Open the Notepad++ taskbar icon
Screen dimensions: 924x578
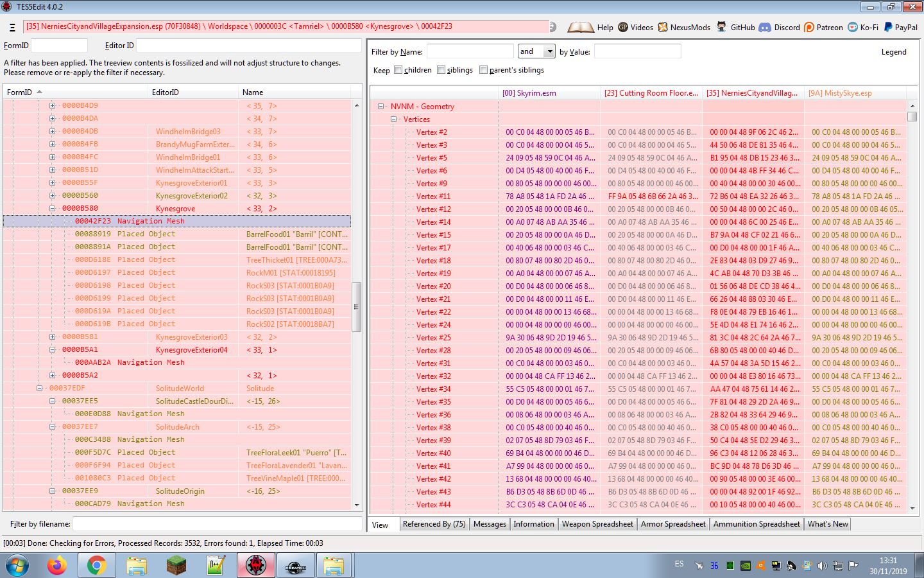coord(216,566)
